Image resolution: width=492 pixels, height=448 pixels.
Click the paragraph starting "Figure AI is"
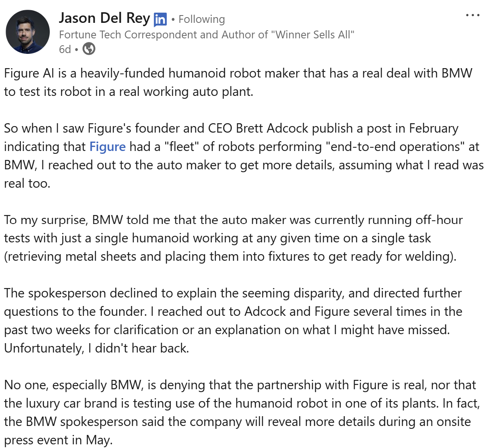click(238, 73)
